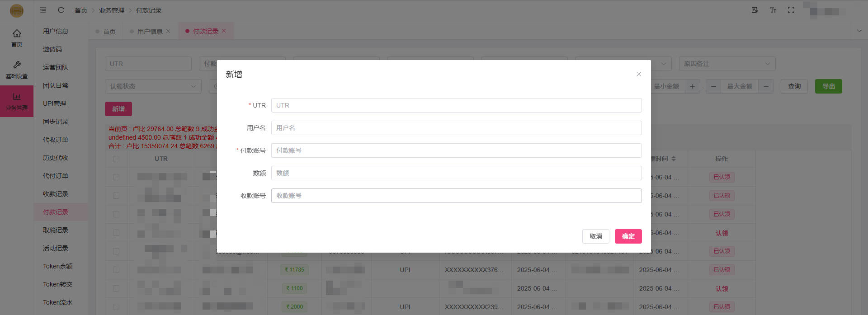Open the 原因备注 dropdown
868x315 pixels.
(726, 64)
